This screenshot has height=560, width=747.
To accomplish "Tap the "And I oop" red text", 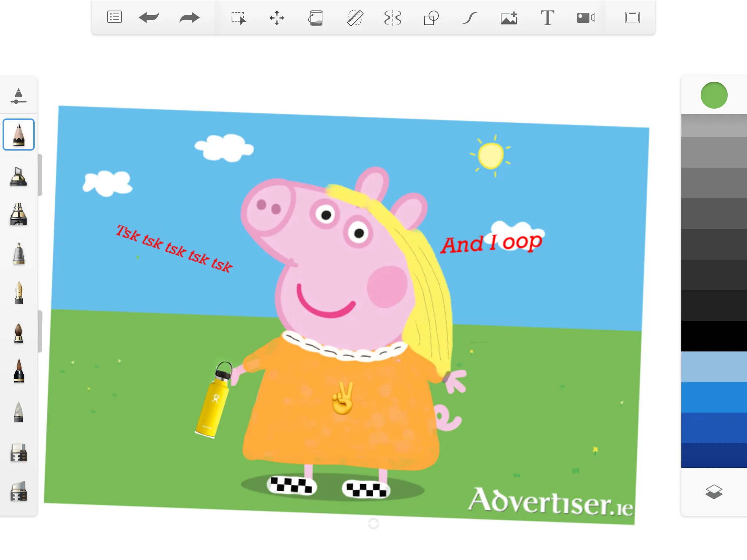I will [x=491, y=244].
